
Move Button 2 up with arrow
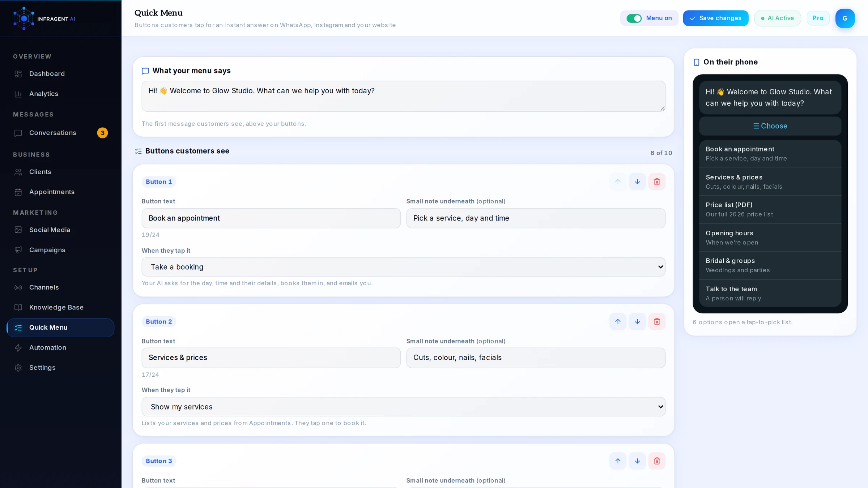[618, 321]
